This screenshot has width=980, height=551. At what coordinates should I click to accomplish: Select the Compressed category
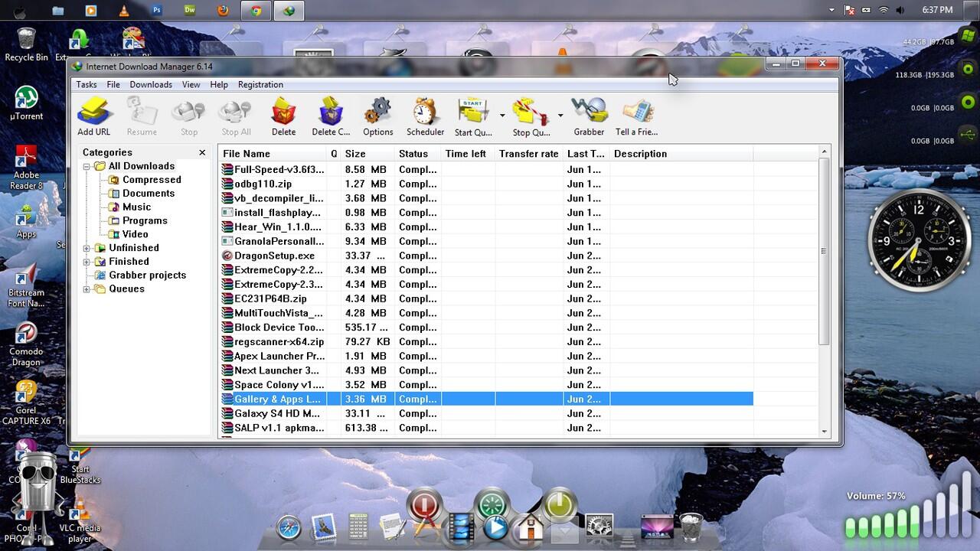pyautogui.click(x=152, y=180)
